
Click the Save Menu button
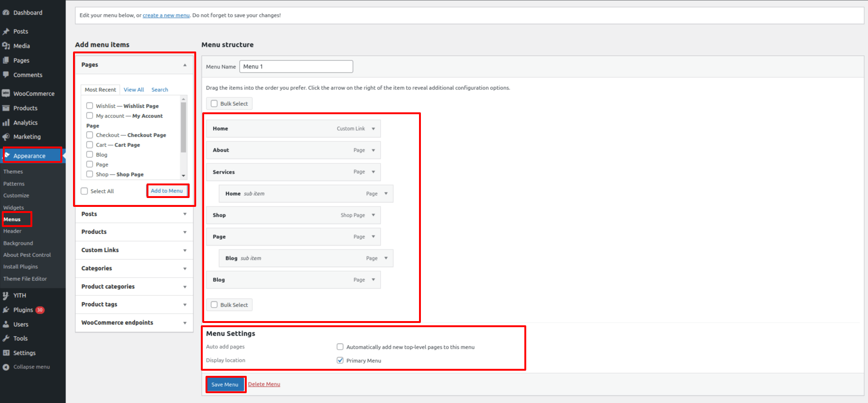[x=225, y=384]
